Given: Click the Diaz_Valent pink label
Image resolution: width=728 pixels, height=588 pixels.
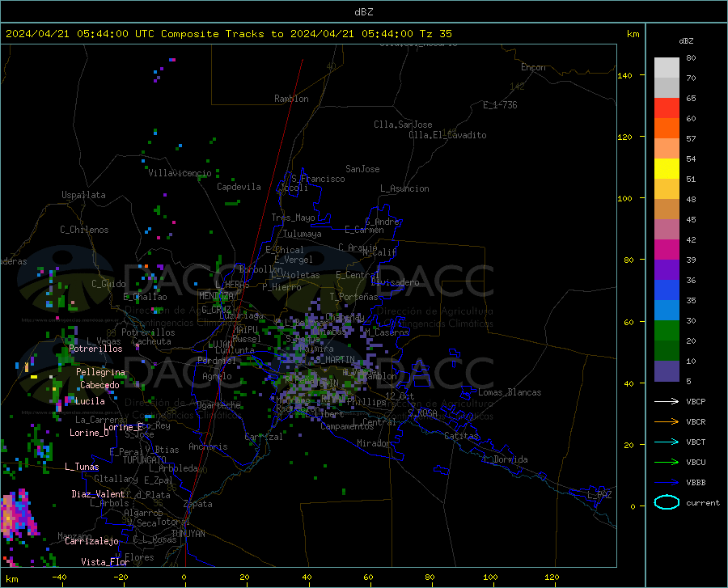Looking at the screenshot, I should 98,494.
